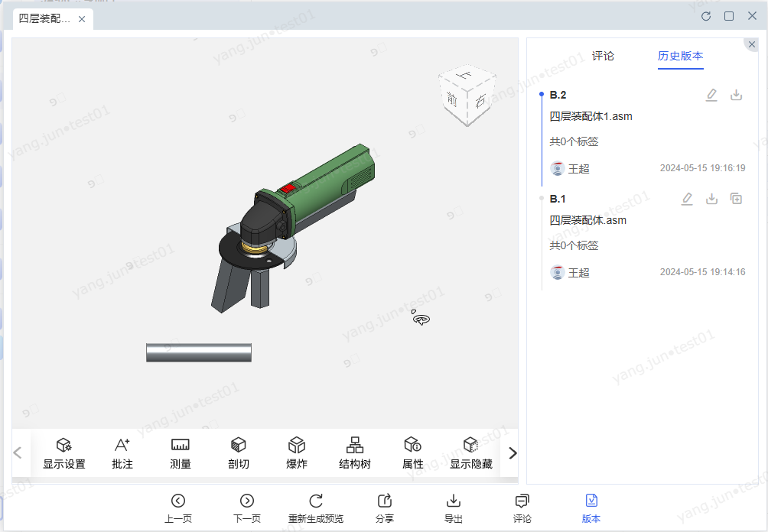Click timestamp 2024-05-15 19:14:16
Viewport: 768px width, 532px height.
(703, 271)
